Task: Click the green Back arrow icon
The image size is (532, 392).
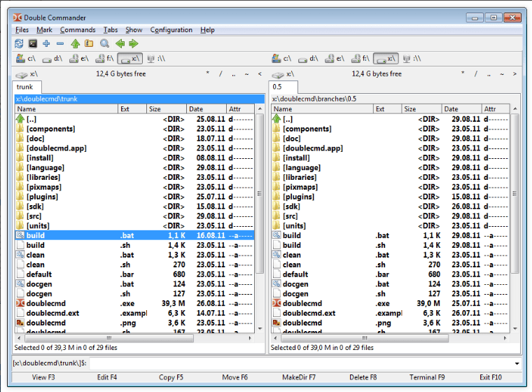Action: [120, 43]
